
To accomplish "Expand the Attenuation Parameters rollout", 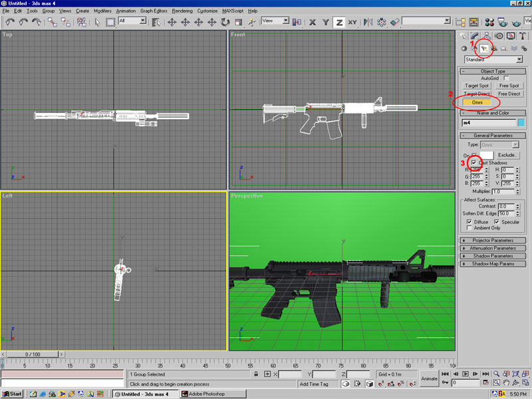I will (493, 248).
